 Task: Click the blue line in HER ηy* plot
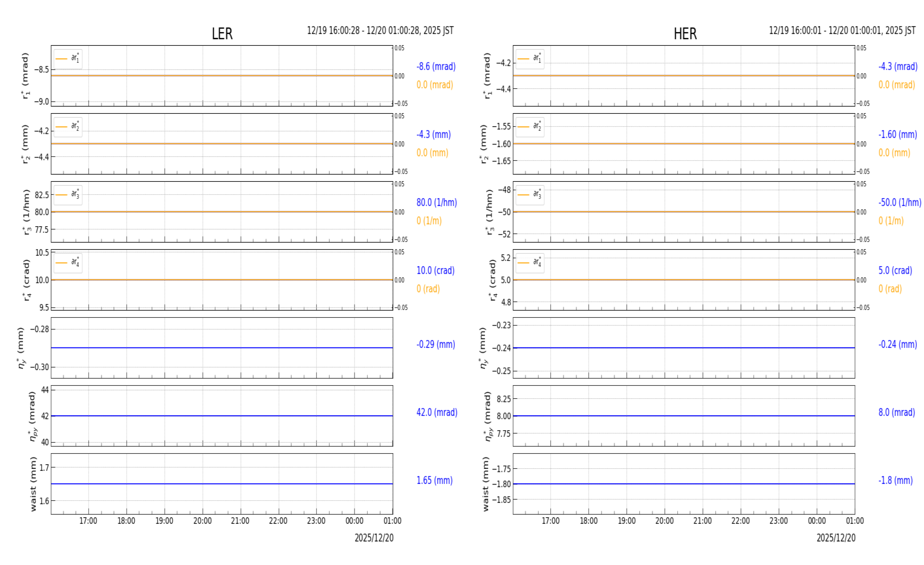point(684,348)
